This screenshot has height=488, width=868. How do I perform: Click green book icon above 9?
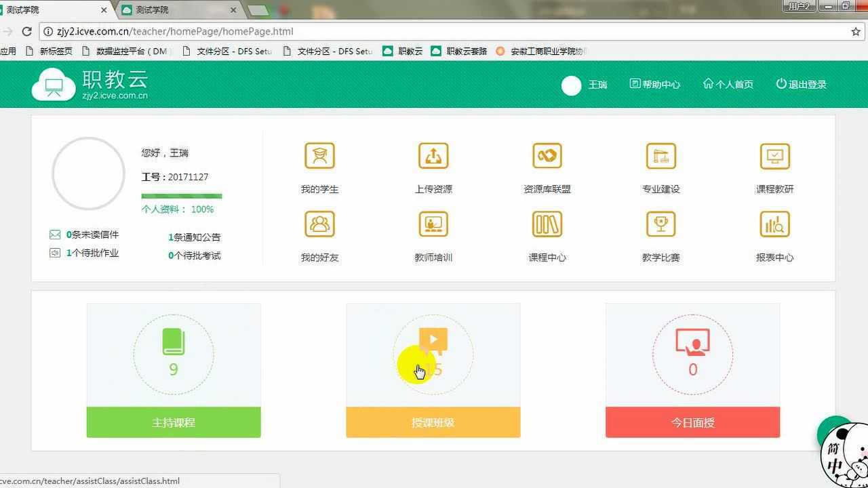point(174,342)
